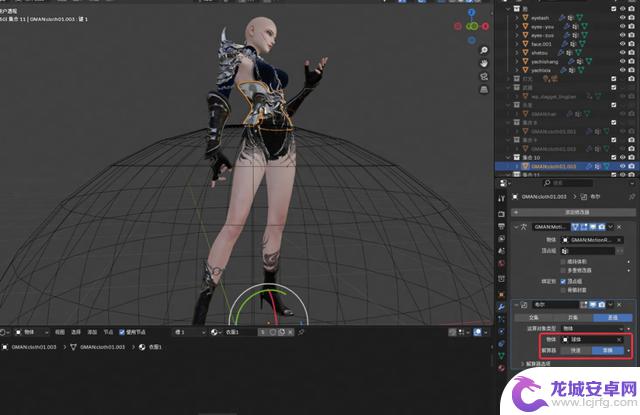The width and height of the screenshot is (640, 415).
Task: Open 添加 menu in node editor
Action: click(92, 333)
